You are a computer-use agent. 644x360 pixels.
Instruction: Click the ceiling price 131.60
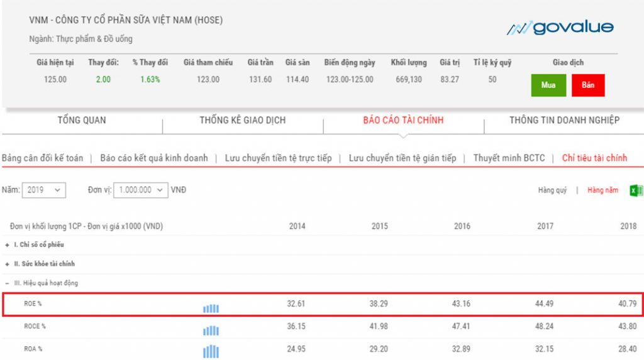coord(260,80)
